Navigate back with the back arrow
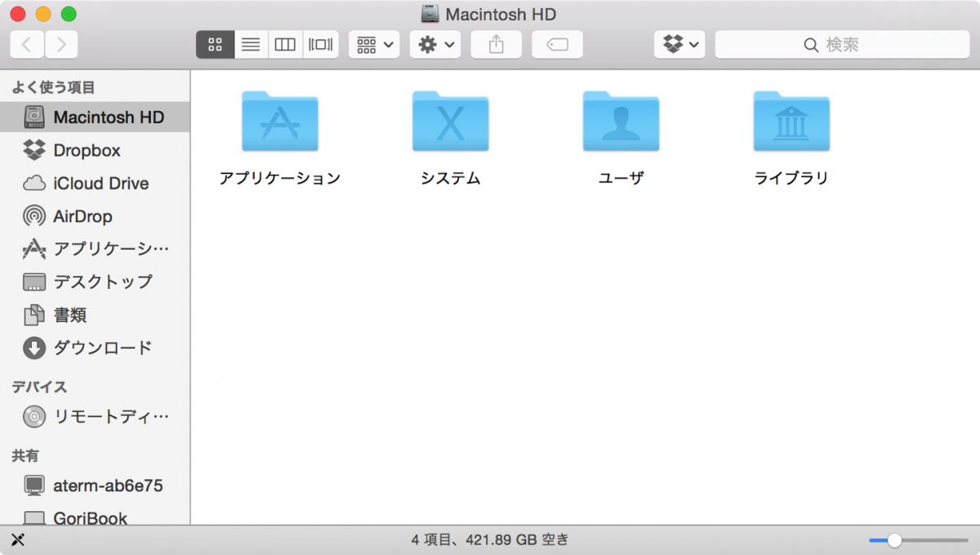The height and width of the screenshot is (555, 980). 26,44
